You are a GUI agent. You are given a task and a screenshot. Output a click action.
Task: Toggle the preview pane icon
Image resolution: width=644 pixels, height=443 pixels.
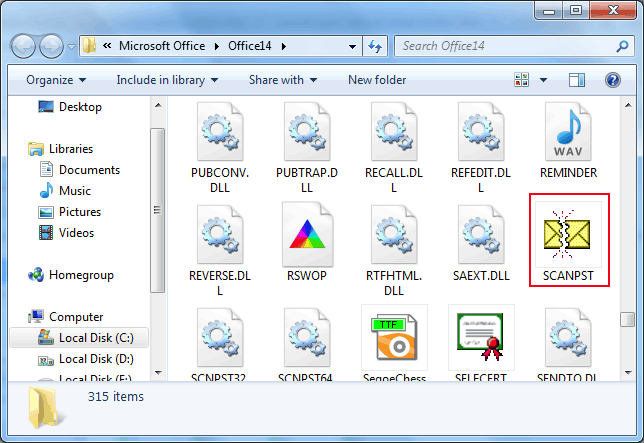click(577, 80)
